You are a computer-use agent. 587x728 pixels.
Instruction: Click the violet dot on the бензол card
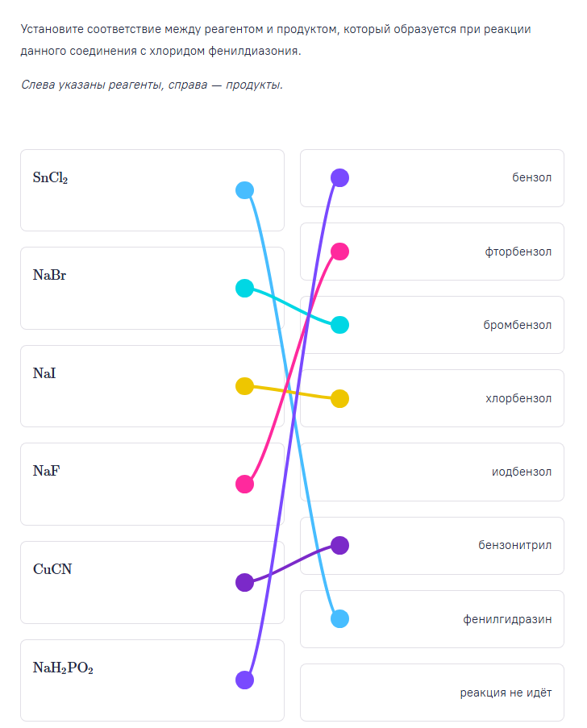click(x=340, y=178)
